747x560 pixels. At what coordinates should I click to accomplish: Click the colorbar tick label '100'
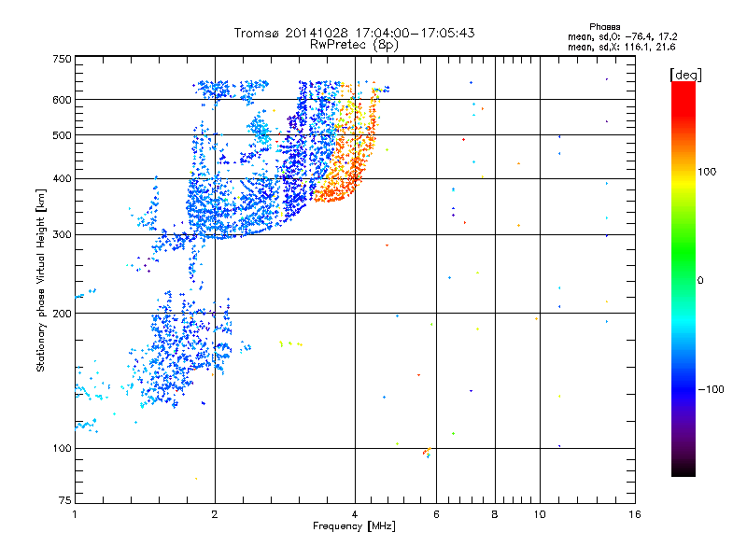pos(707,172)
